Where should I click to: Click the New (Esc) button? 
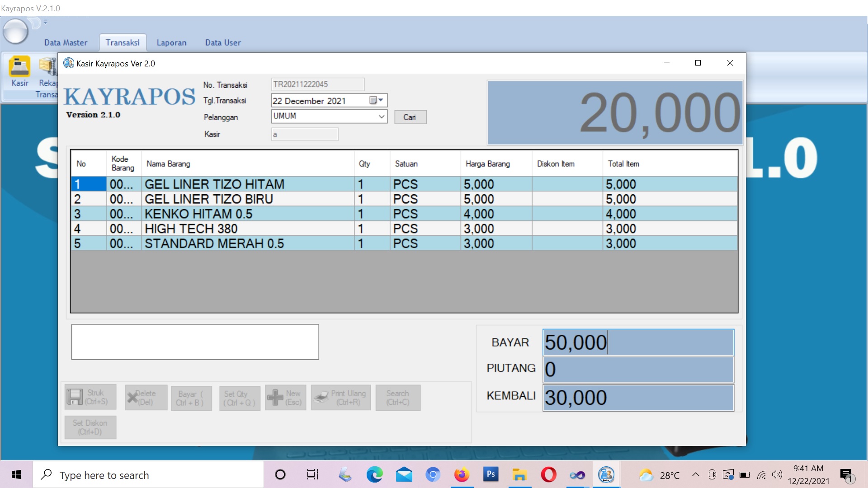[286, 398]
